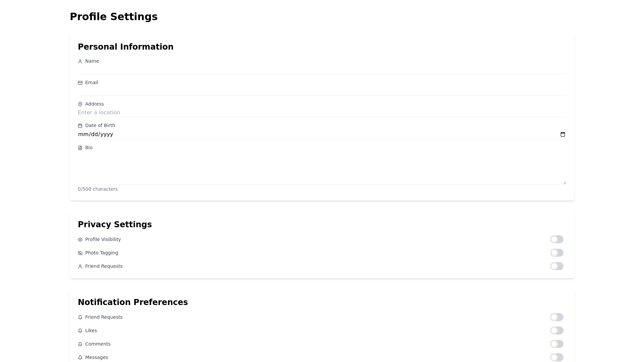Click the document icon beside Bio
This screenshot has height=362, width=644.
click(80, 148)
